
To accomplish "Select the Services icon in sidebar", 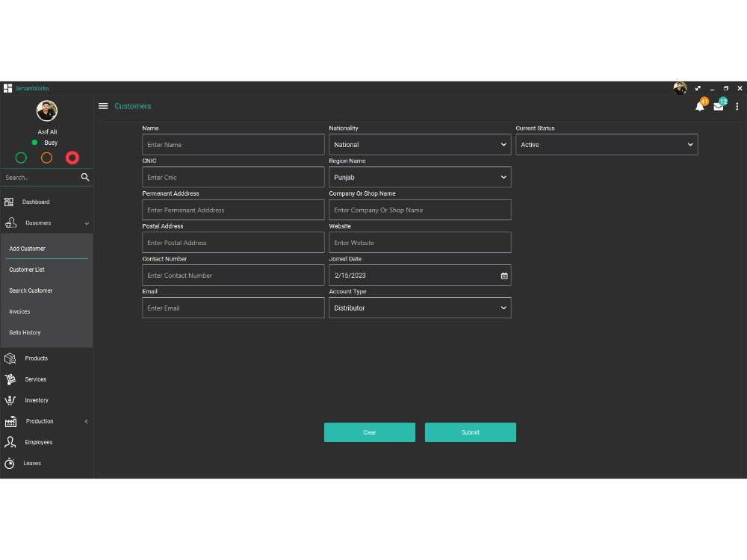I will click(10, 379).
